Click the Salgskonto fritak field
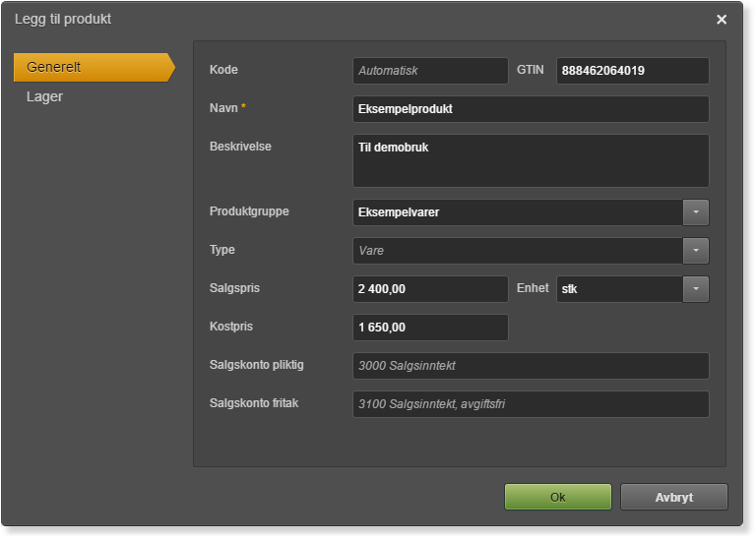 [531, 404]
